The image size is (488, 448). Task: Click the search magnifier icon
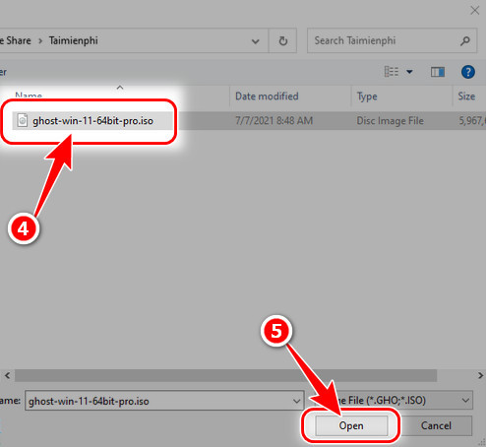click(x=465, y=41)
